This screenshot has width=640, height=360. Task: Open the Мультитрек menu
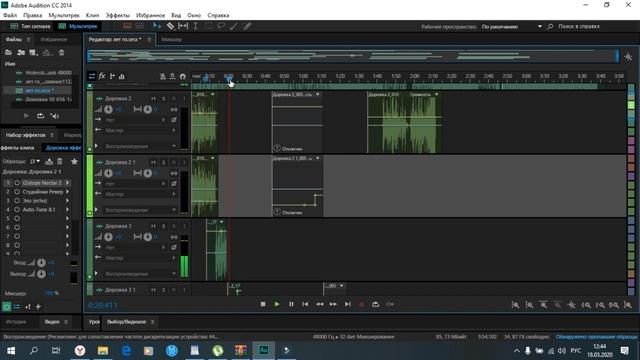(64, 15)
